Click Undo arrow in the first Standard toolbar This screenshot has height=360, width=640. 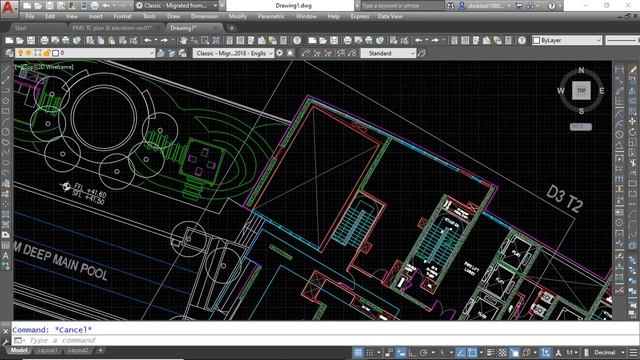(x=148, y=40)
